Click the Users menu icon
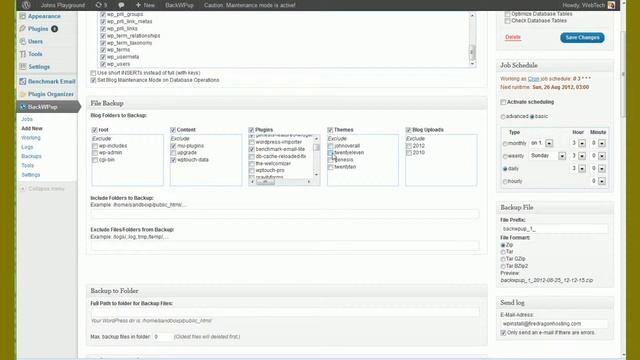 pos(23,41)
